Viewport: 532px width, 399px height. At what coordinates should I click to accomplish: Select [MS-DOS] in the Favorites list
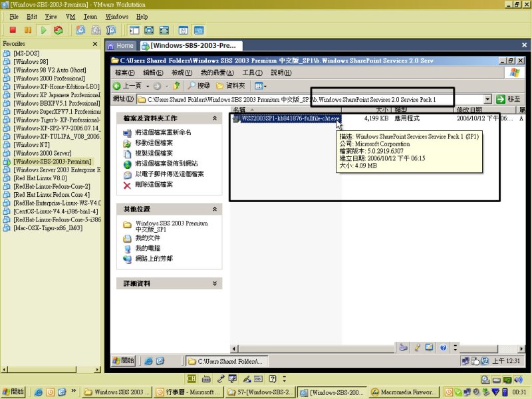26,53
